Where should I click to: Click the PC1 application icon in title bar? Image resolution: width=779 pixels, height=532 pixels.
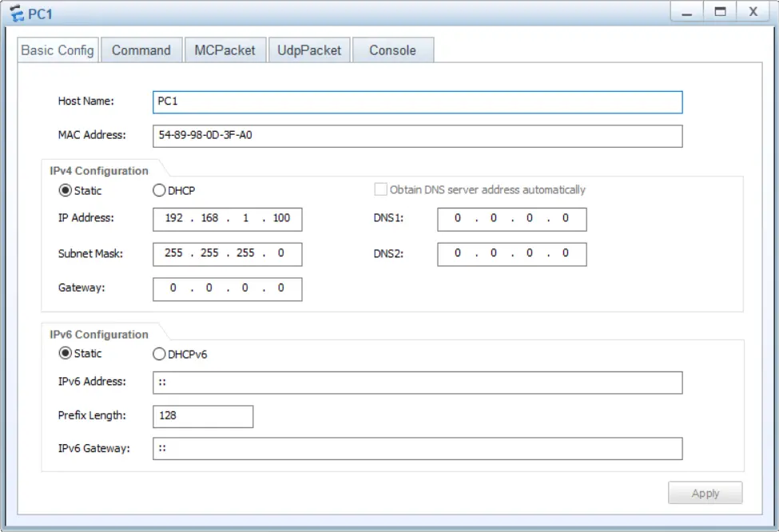(x=17, y=14)
